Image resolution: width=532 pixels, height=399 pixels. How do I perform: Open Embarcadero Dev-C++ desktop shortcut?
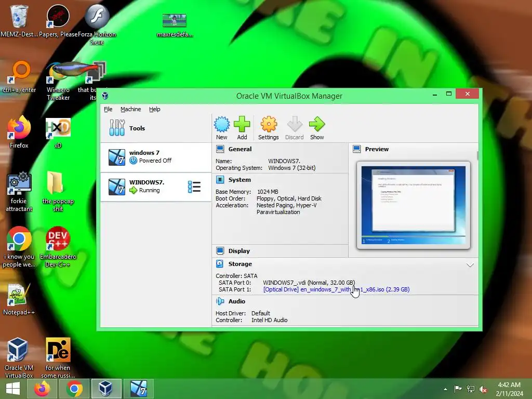[58, 247]
